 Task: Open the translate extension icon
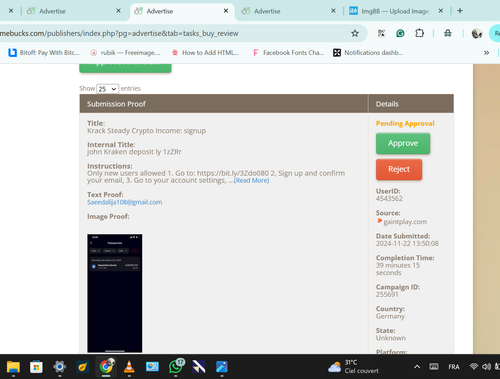point(381,33)
